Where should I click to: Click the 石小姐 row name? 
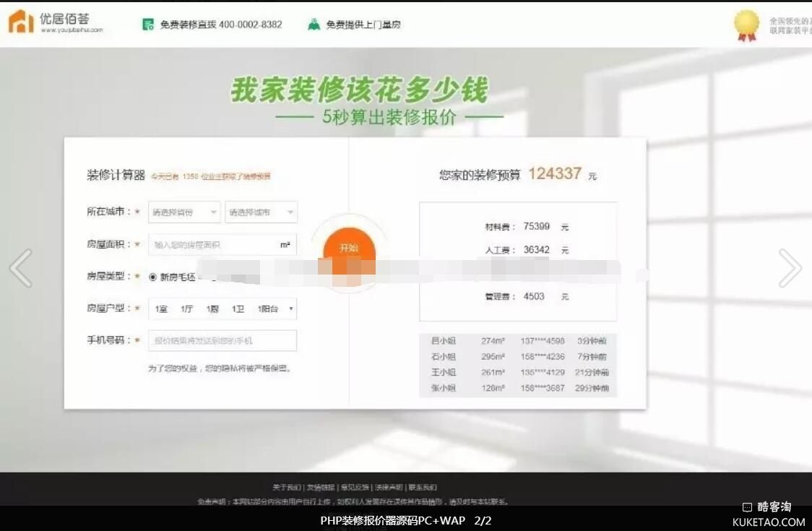[444, 356]
